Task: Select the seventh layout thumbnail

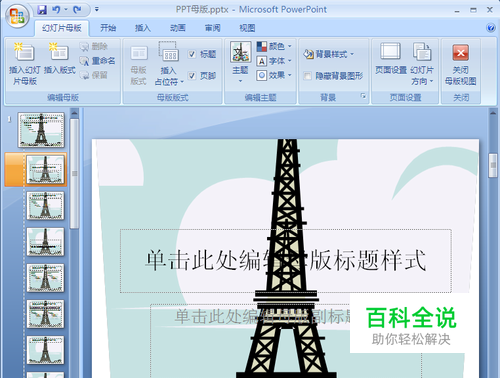Action: (x=45, y=350)
